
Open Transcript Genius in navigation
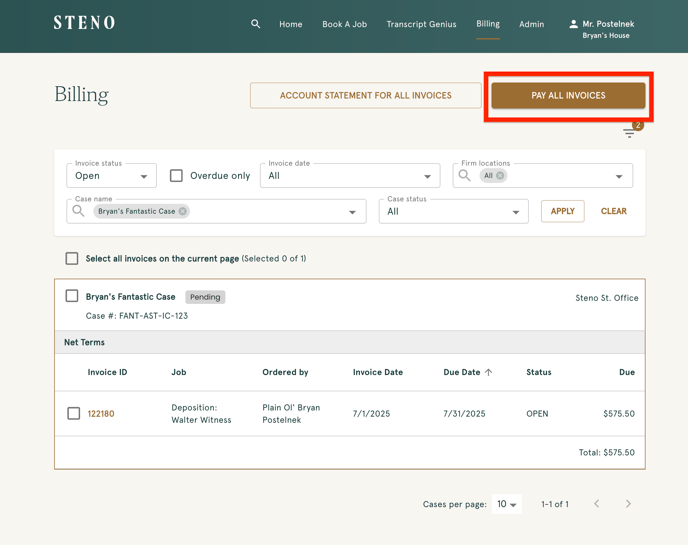click(421, 24)
